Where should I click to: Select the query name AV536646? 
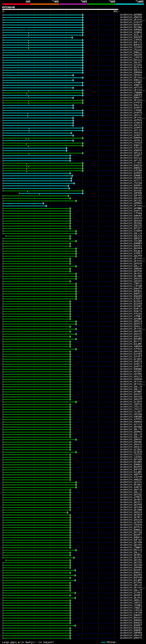click(8, 7)
